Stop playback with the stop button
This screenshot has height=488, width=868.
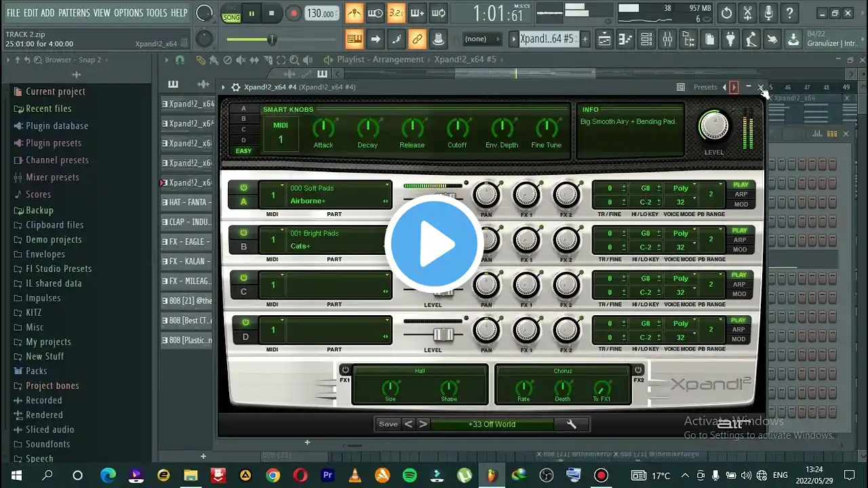pyautogui.click(x=272, y=13)
